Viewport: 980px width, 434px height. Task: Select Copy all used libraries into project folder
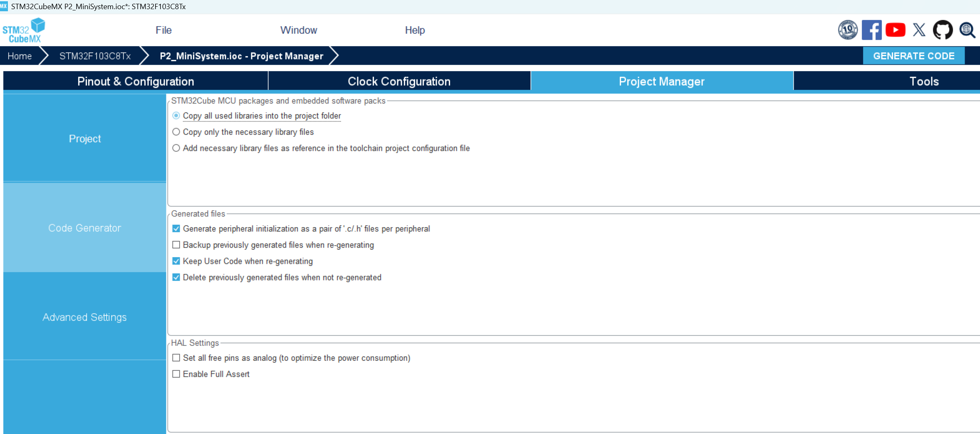pos(176,116)
